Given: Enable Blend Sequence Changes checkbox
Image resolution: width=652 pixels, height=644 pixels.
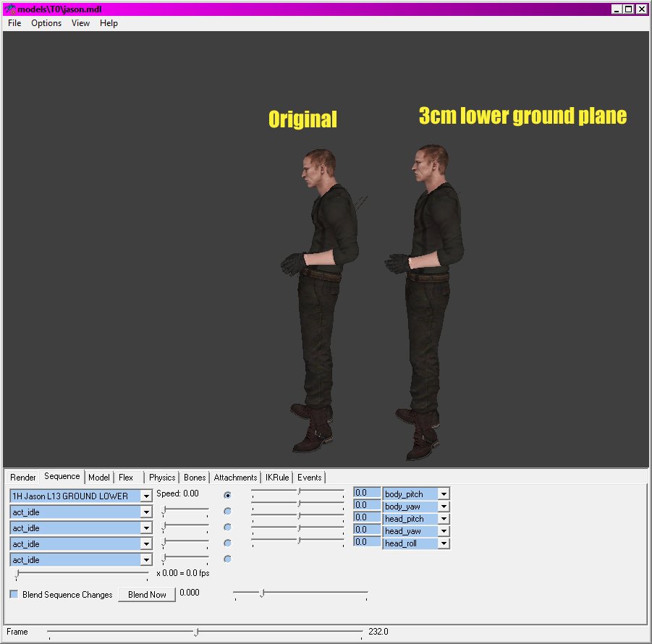Looking at the screenshot, I should 14,594.
